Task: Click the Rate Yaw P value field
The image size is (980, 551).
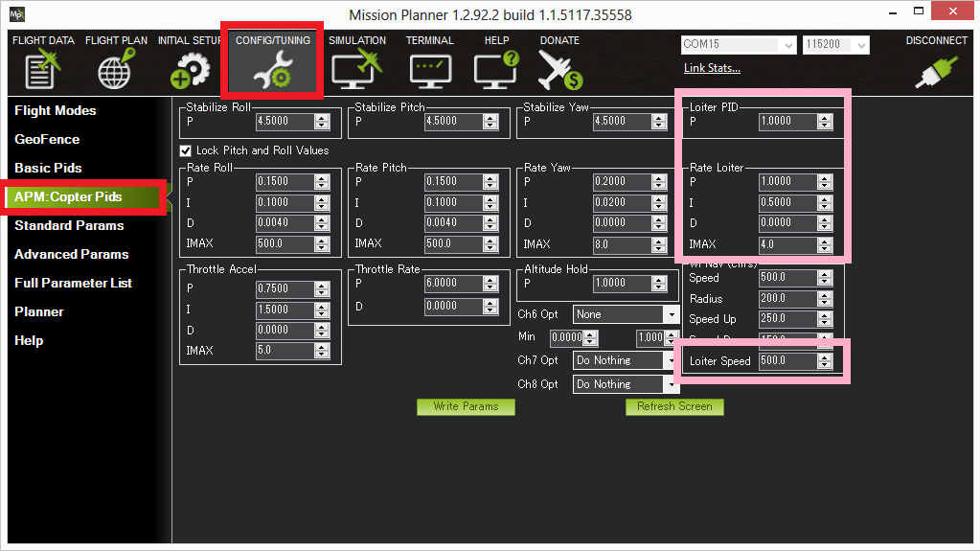Action: 623,181
